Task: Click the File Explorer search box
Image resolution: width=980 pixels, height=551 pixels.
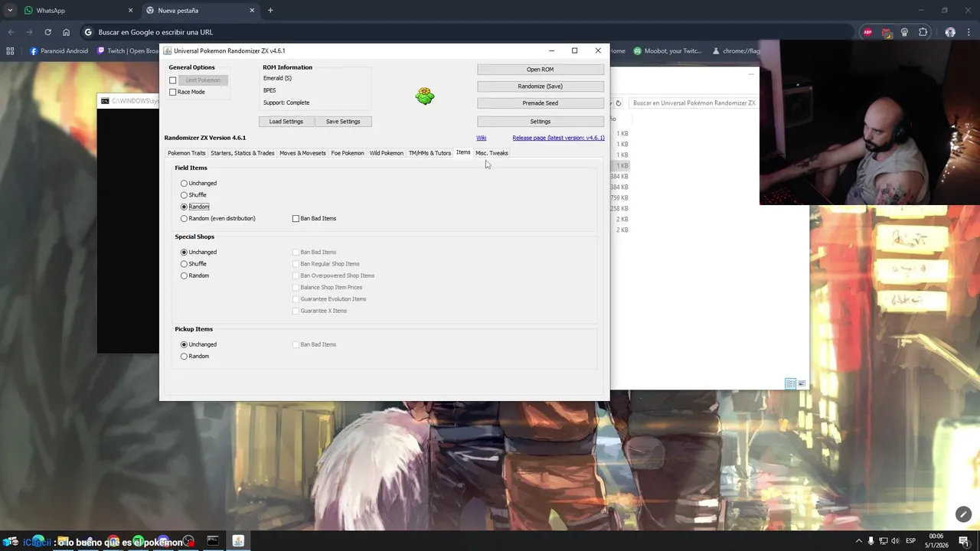Action: pos(694,103)
